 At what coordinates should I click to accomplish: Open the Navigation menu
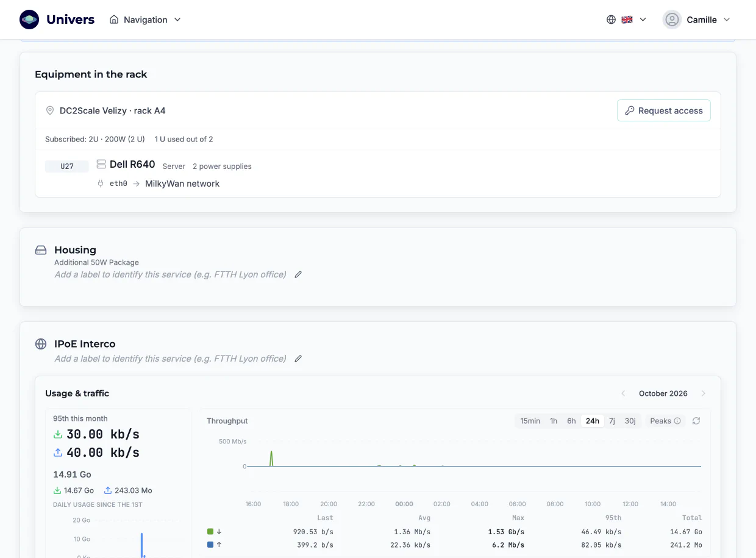point(145,20)
